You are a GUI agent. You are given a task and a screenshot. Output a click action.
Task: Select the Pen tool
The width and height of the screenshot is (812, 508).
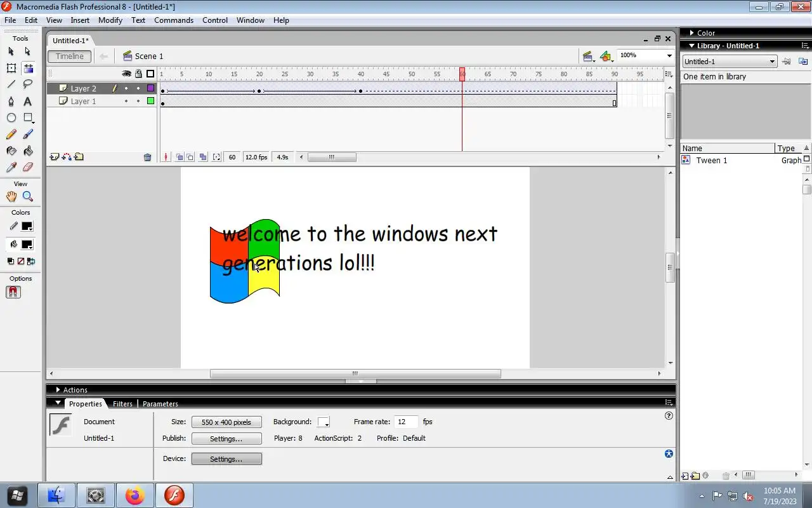tap(11, 102)
